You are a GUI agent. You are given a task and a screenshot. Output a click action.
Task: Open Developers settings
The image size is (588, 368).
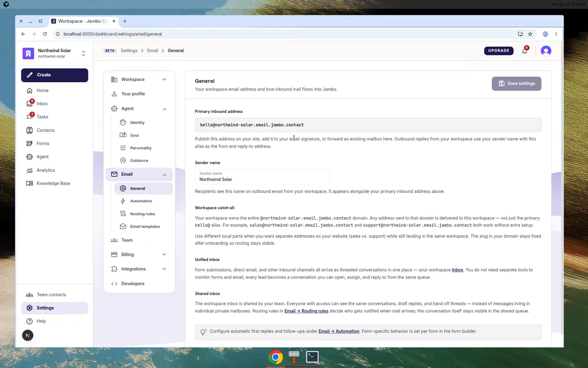139,284
